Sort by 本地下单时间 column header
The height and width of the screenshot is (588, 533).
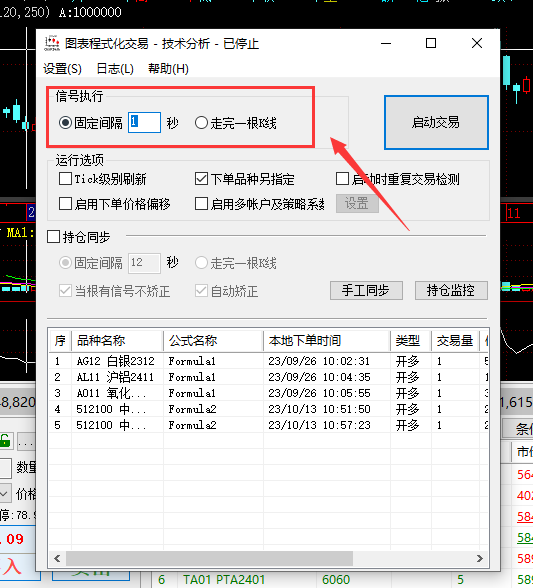[327, 340]
